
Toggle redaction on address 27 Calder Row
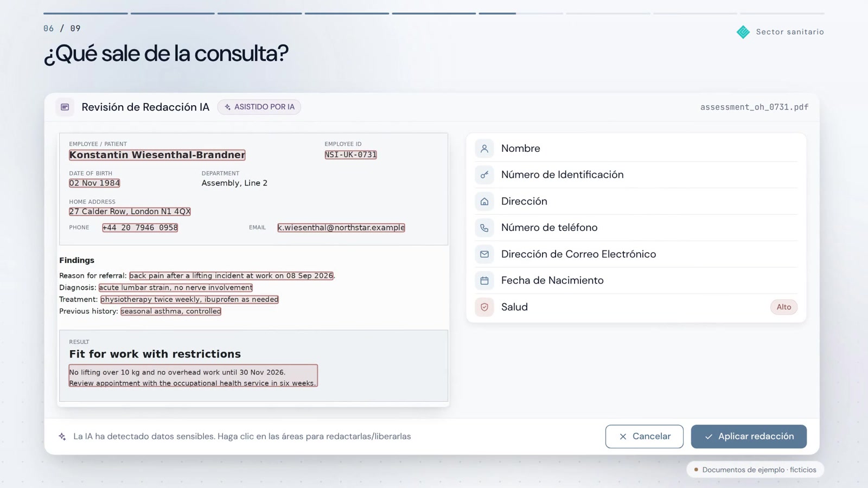(x=130, y=211)
